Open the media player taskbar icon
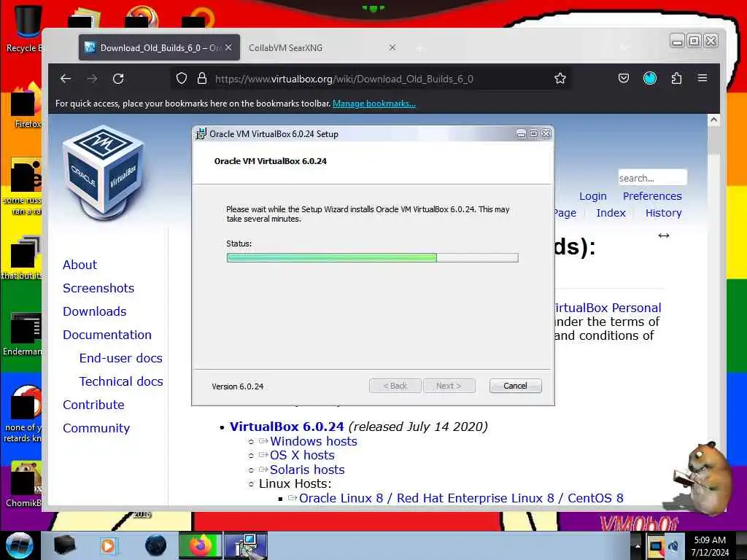The width and height of the screenshot is (747, 560). (108, 545)
